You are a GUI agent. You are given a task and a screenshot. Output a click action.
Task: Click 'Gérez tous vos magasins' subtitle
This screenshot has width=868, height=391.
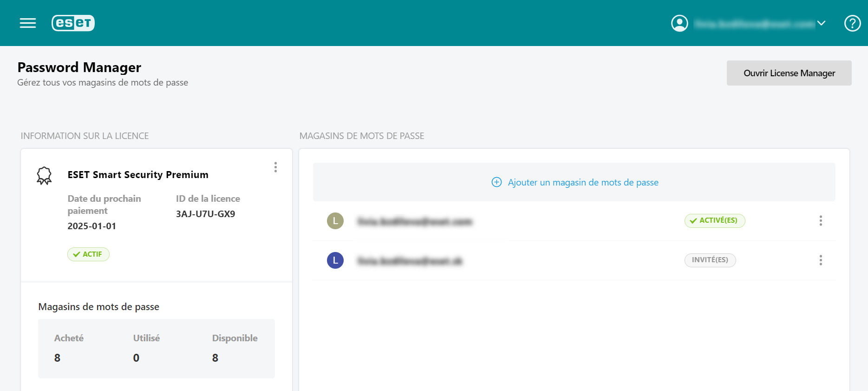[x=103, y=82]
